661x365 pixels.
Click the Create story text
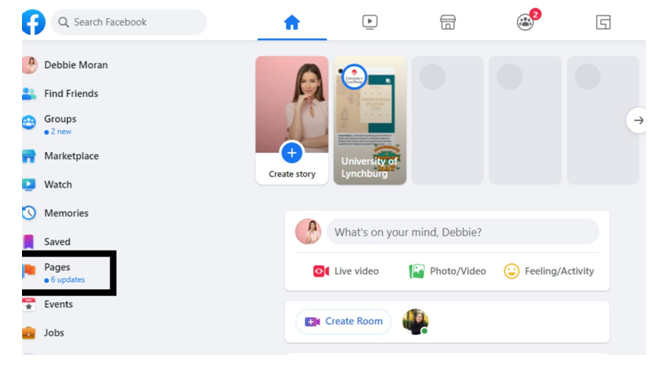(x=292, y=174)
